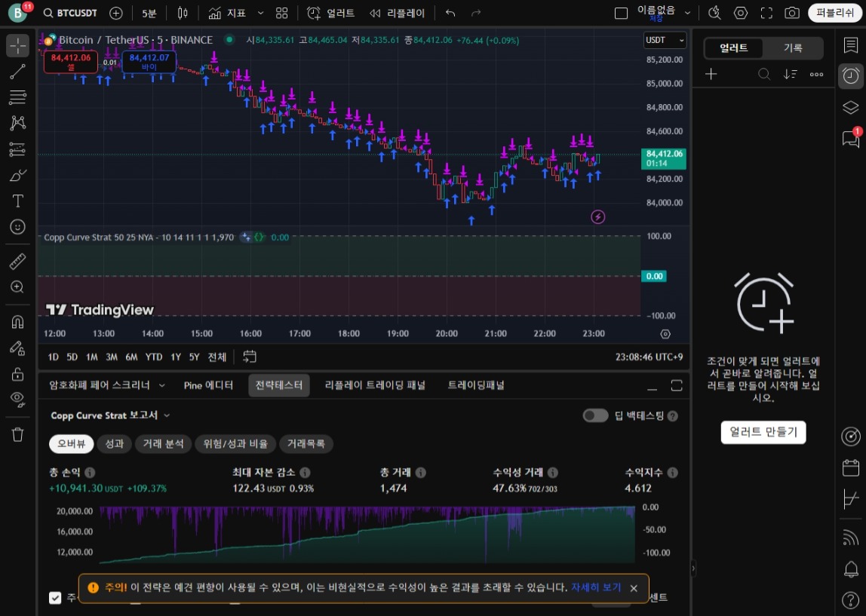Open the quick search icon
The height and width of the screenshot is (616, 866).
[714, 14]
